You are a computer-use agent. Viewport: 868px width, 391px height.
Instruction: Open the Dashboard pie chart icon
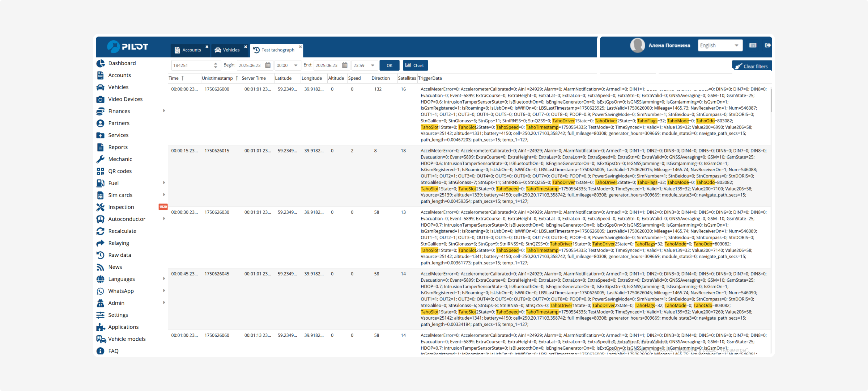click(101, 63)
